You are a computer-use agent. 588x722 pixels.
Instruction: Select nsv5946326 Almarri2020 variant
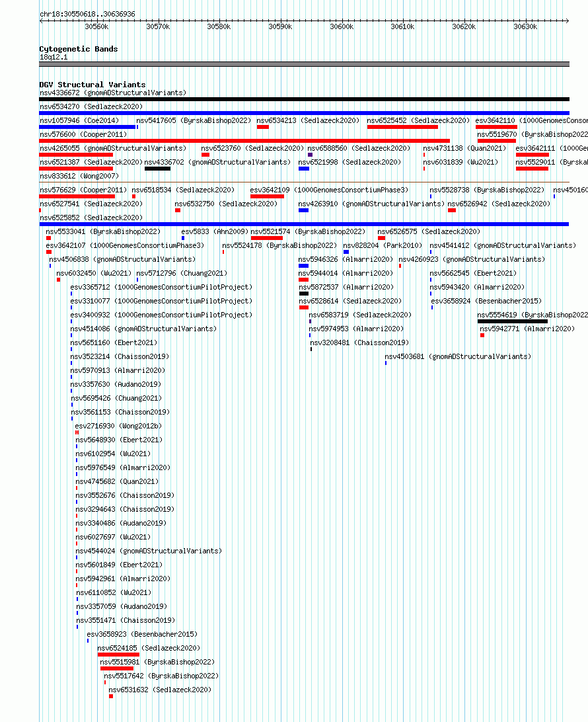346,259
